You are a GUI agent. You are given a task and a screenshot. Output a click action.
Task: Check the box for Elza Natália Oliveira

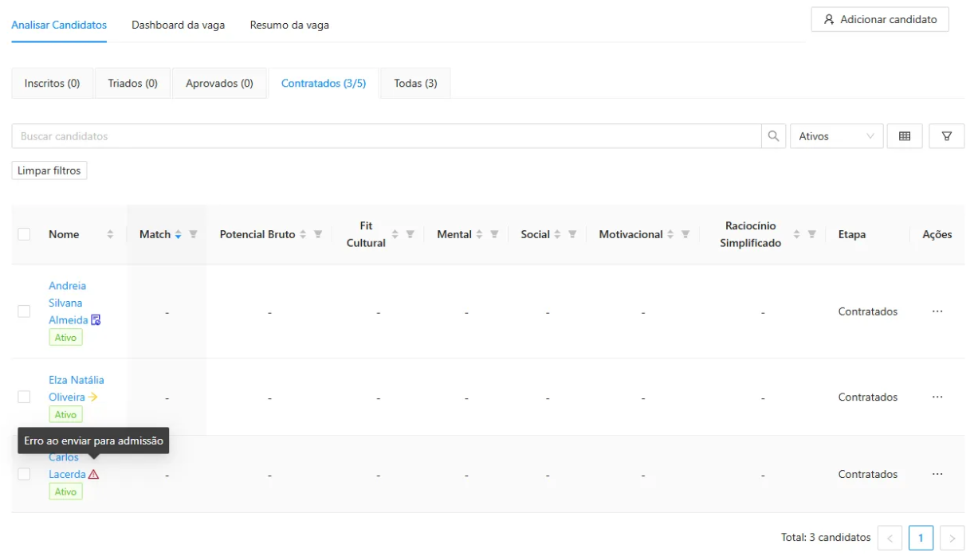[x=24, y=397]
